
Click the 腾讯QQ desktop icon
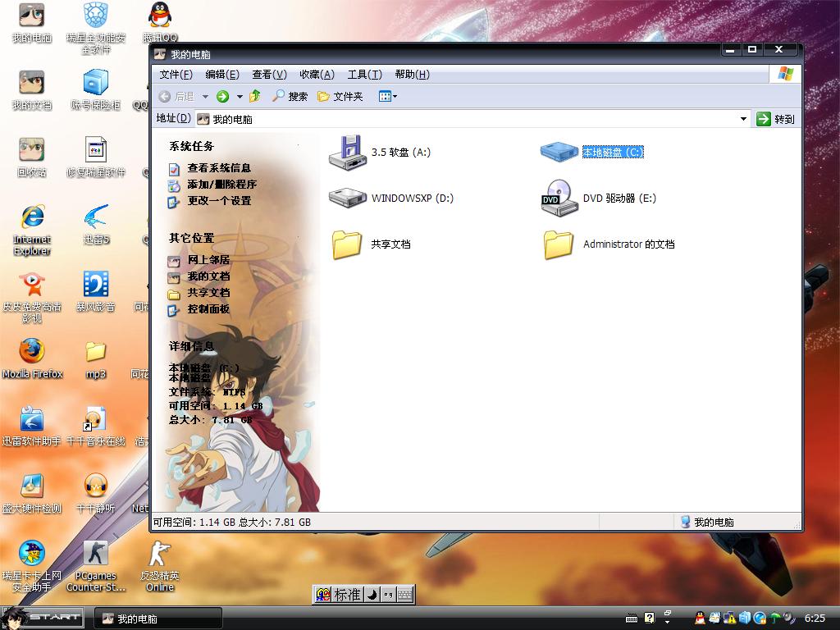[160, 22]
